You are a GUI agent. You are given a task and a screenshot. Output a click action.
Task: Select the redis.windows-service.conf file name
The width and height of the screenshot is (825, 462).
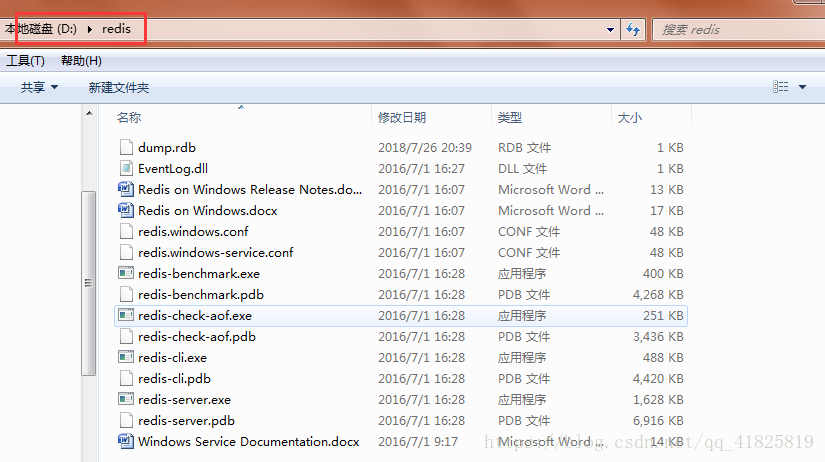(x=216, y=253)
